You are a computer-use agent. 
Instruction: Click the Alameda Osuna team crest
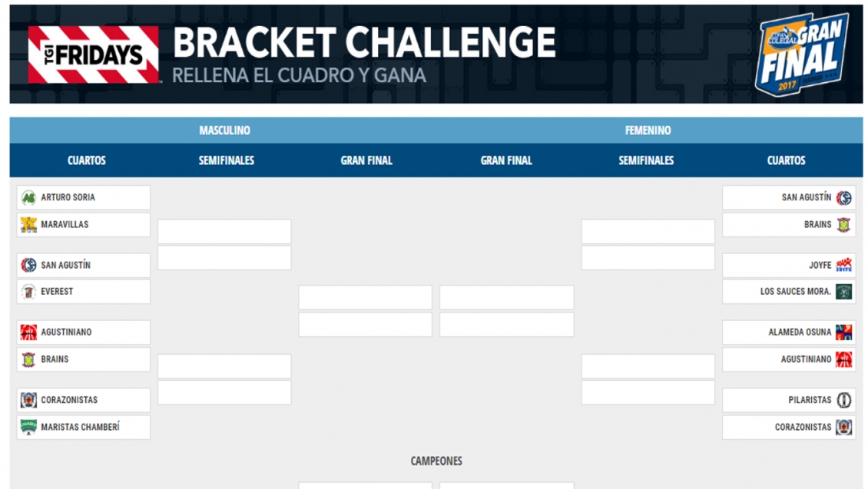click(x=843, y=332)
